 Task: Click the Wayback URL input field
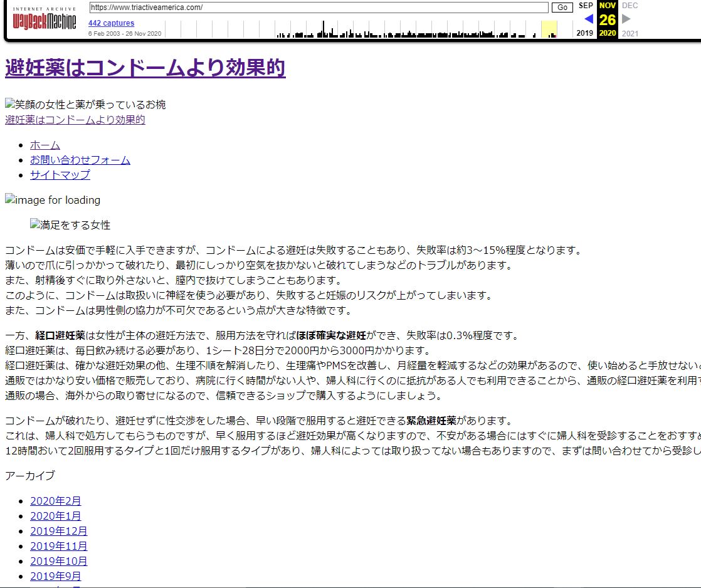tap(319, 8)
